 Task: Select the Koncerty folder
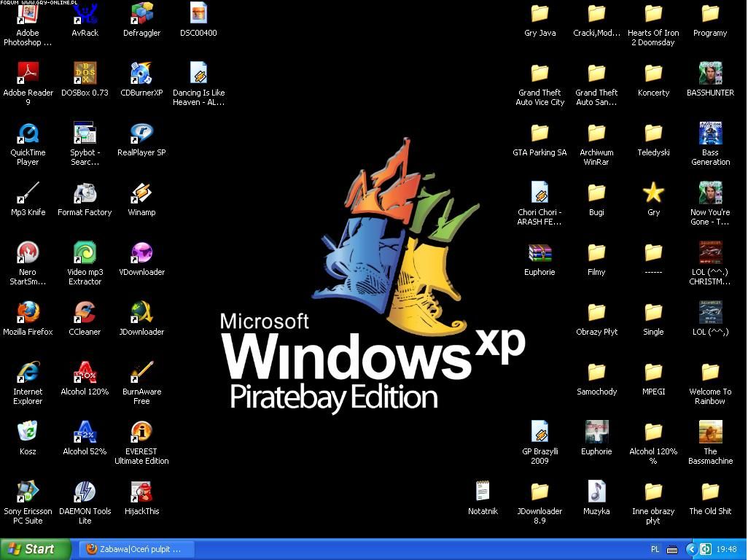click(x=653, y=73)
